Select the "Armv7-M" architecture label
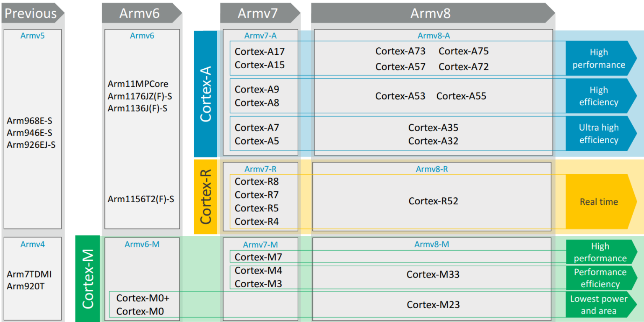Image resolution: width=644 pixels, height=322 pixels. (x=260, y=244)
